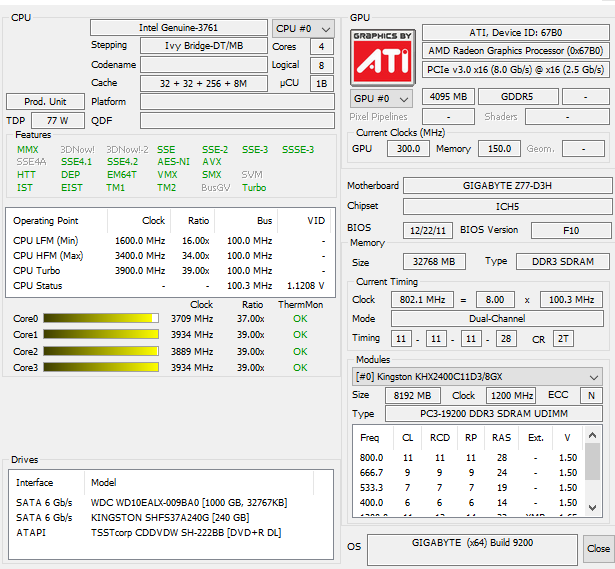Click the DDR3 SDRAM memory type field
The image size is (615, 569).
(562, 262)
